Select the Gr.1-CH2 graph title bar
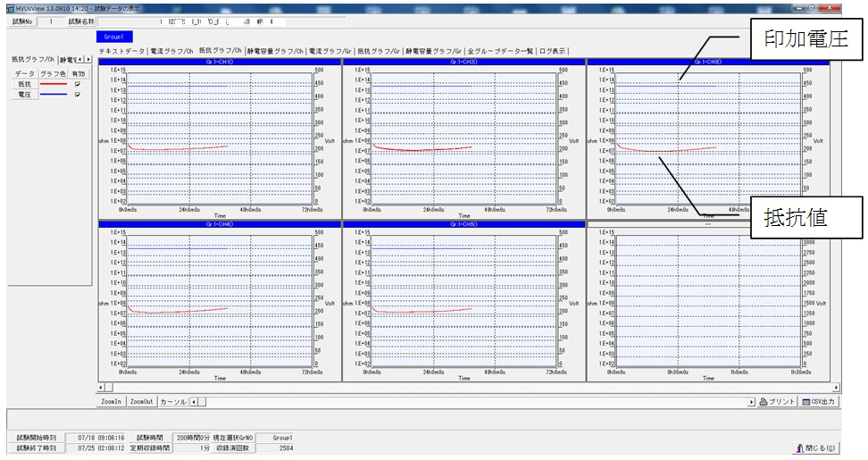The width and height of the screenshot is (868, 460). pyautogui.click(x=463, y=62)
